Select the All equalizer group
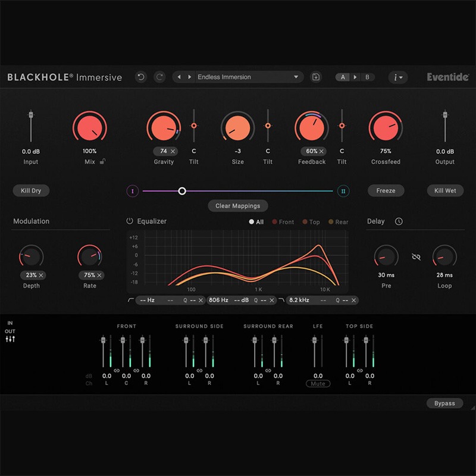476x476 pixels. pyautogui.click(x=256, y=222)
